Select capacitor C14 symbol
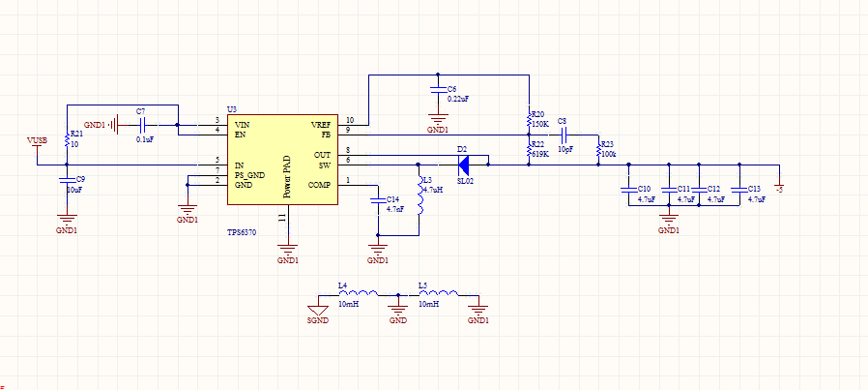The image size is (868, 390). pyautogui.click(x=378, y=200)
